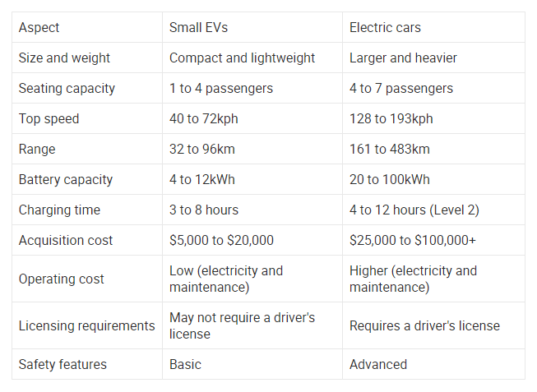Click the 161 to 483km range cell
Screen dimensions: 537x392
[433, 150]
